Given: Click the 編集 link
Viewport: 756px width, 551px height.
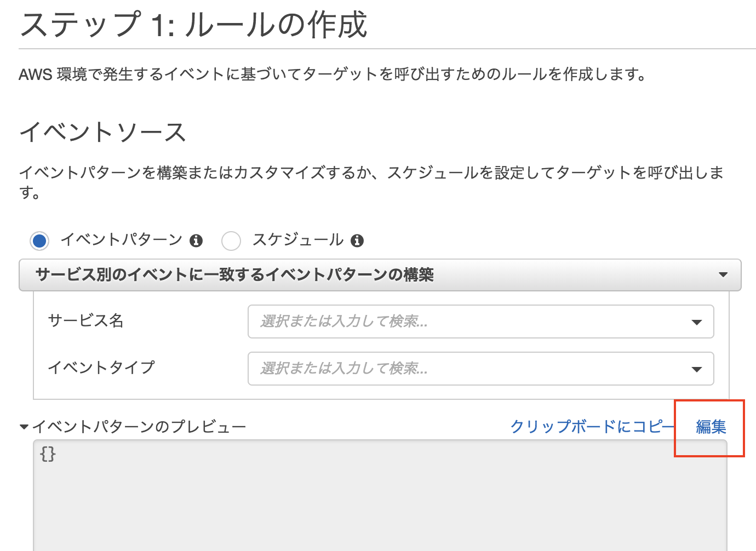Looking at the screenshot, I should (711, 427).
